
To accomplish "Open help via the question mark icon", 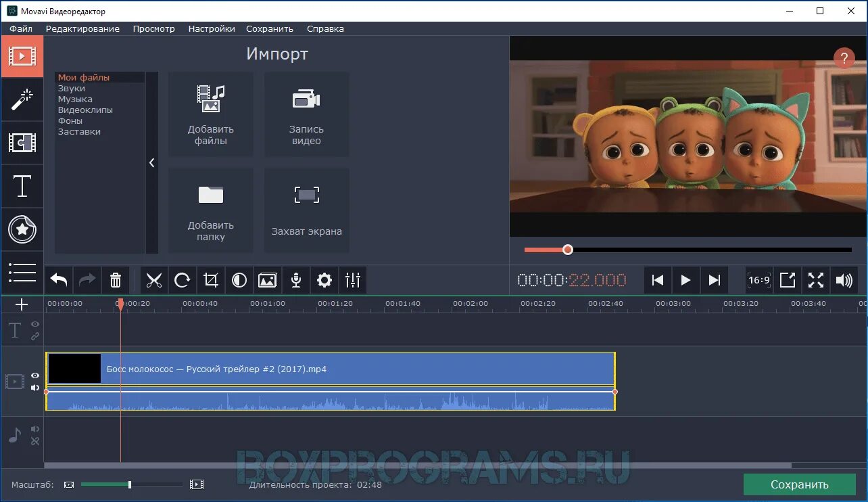I will pos(844,58).
